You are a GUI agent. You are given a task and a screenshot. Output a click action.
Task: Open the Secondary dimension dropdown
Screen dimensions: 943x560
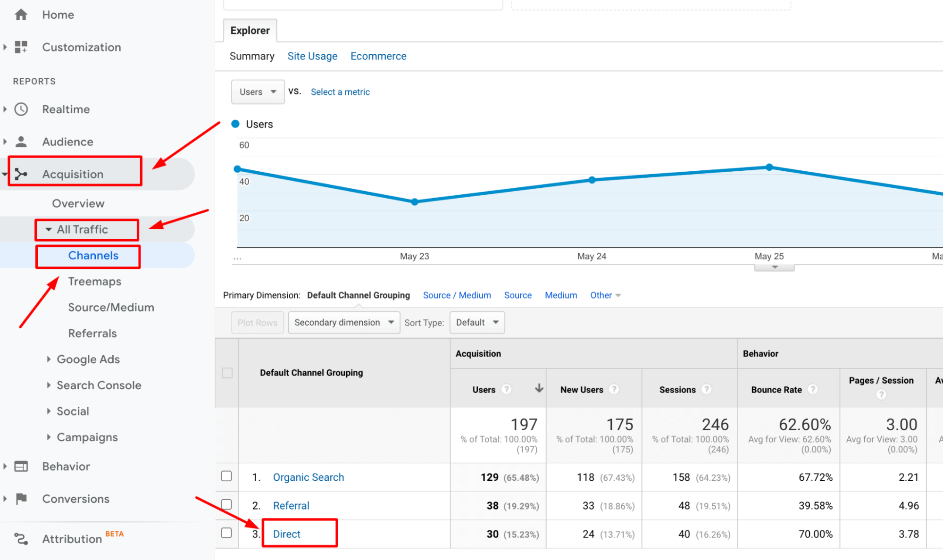(344, 322)
